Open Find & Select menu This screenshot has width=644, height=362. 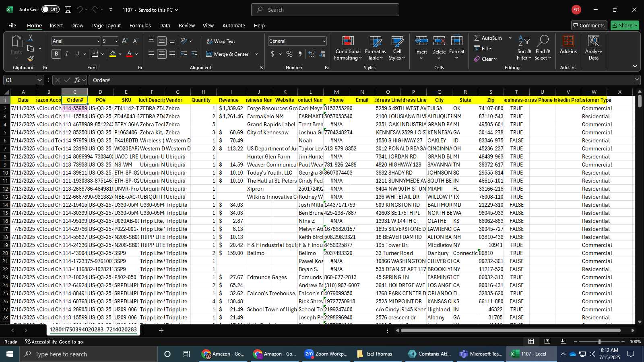coord(543,48)
